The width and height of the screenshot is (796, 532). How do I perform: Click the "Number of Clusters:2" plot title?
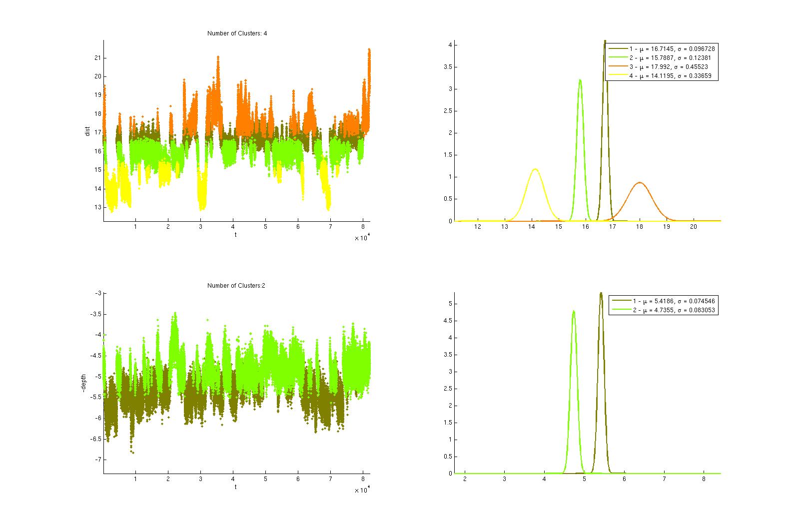(236, 286)
